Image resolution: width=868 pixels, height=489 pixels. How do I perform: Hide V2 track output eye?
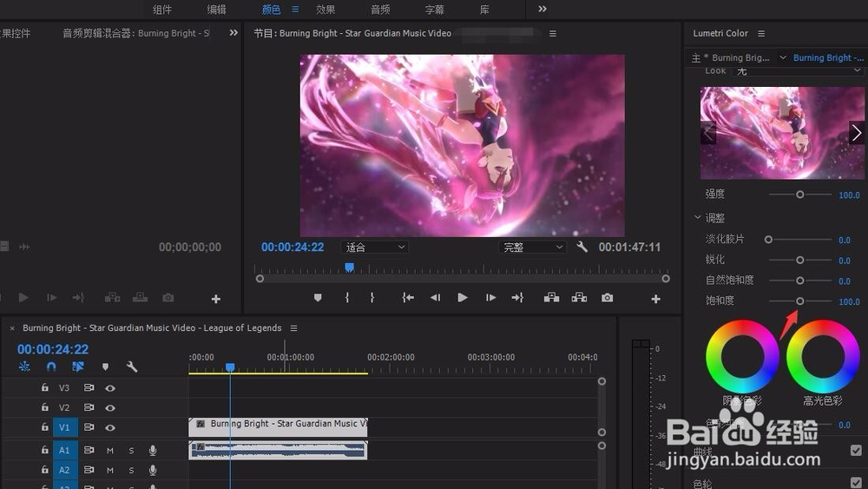coord(110,407)
